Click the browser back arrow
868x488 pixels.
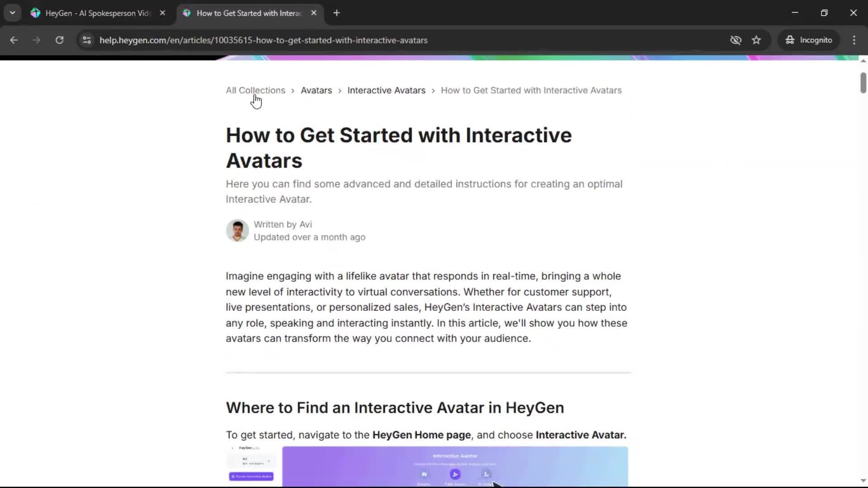(14, 40)
